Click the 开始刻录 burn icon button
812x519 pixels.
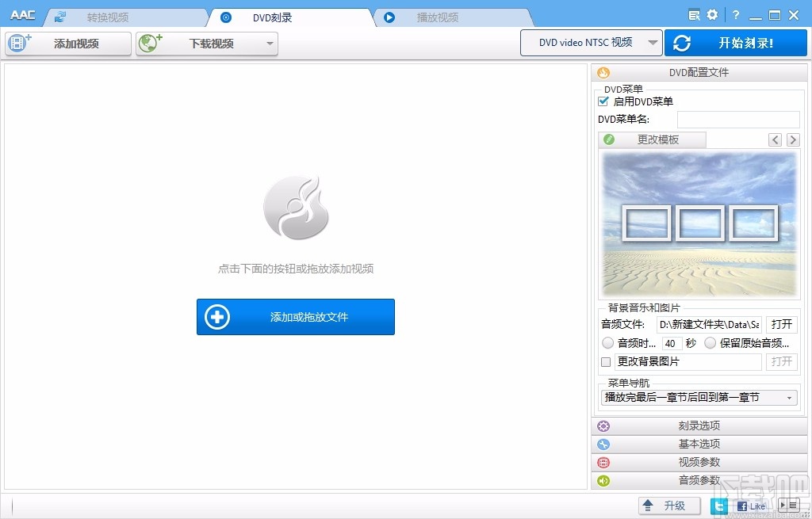coord(683,43)
